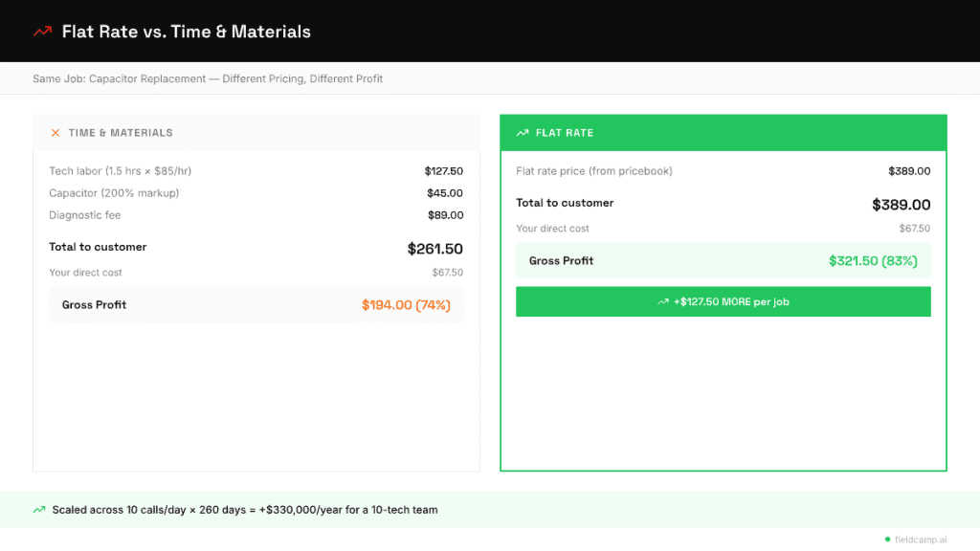This screenshot has height=551, width=980.
Task: Click the red trend arrow icon in header
Action: [x=42, y=32]
